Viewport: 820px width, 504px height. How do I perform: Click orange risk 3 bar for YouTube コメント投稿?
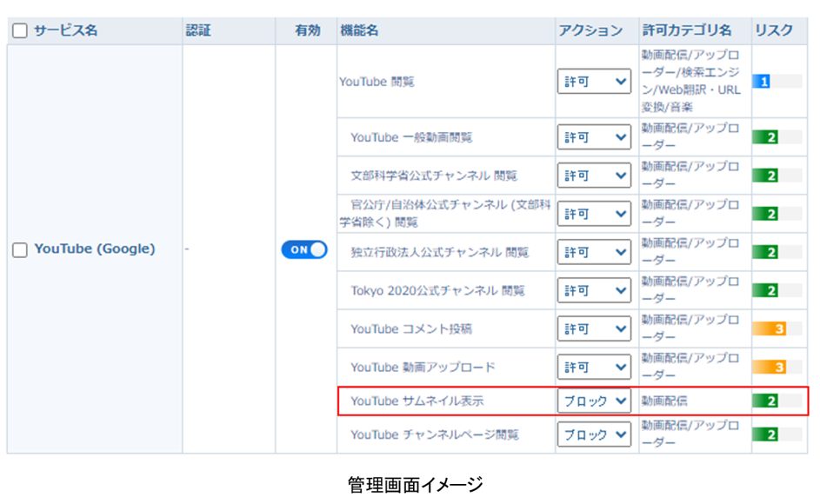pos(770,328)
